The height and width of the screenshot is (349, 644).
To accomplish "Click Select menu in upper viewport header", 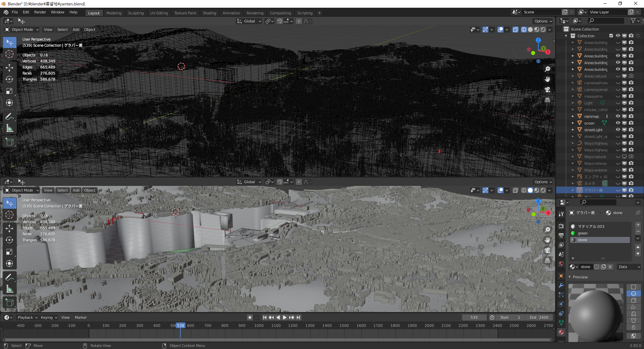I will pyautogui.click(x=62, y=30).
